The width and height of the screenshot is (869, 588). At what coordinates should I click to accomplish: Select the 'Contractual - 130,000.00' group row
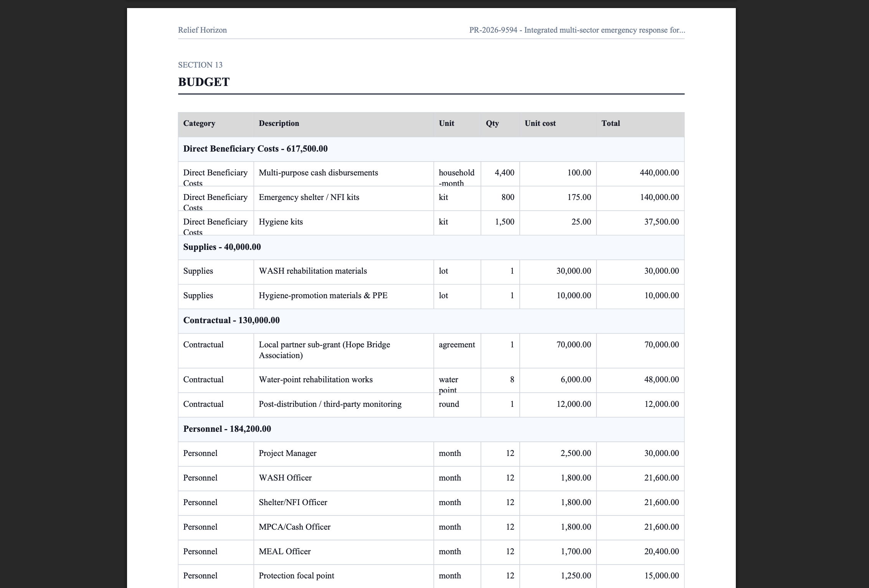[431, 320]
